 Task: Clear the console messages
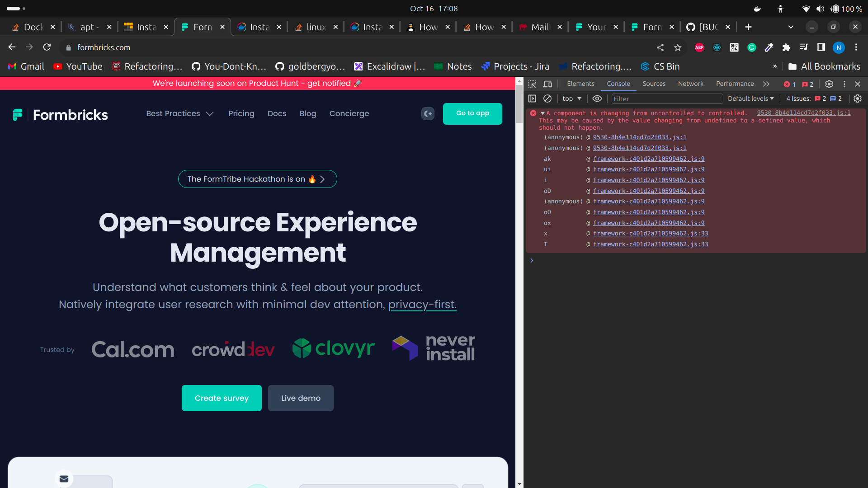click(548, 99)
